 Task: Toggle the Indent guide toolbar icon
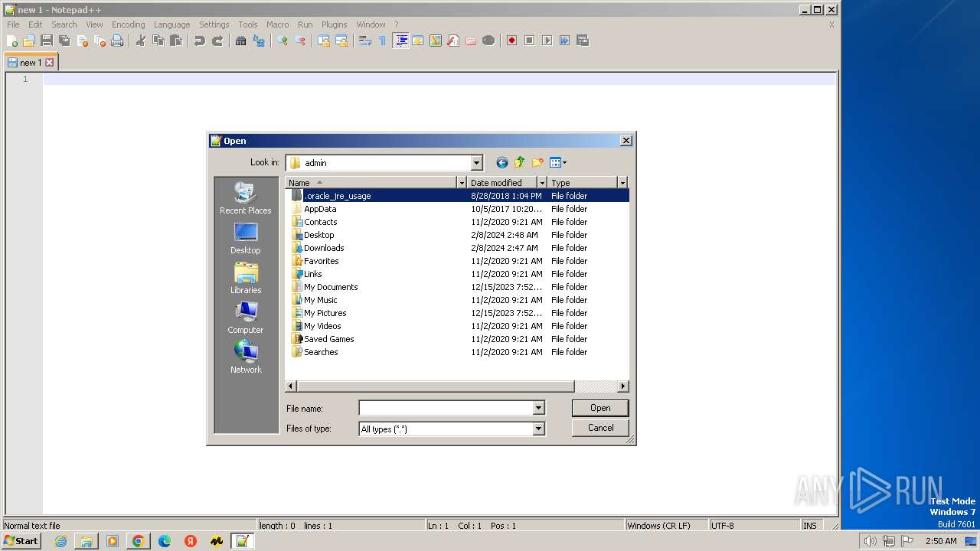pyautogui.click(x=400, y=41)
